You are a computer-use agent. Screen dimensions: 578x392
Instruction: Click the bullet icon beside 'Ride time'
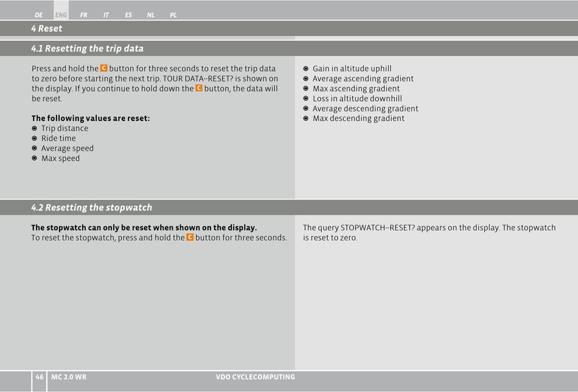(x=34, y=138)
